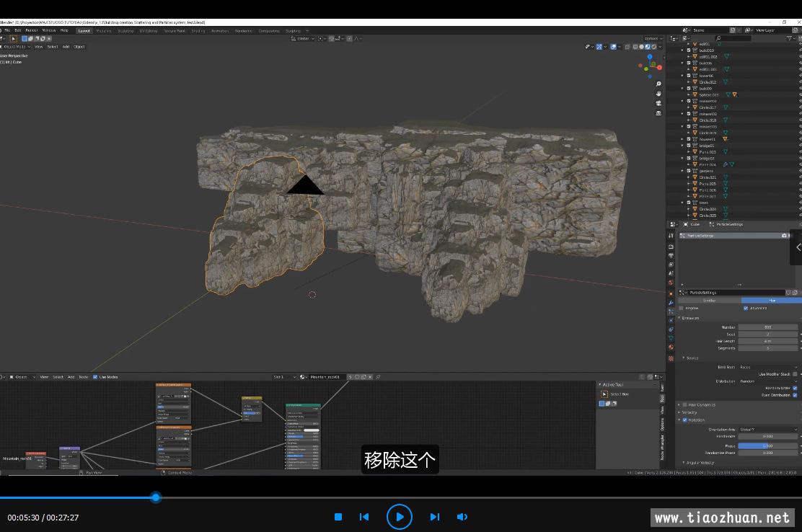Toggle the Advanced checkbox

tap(746, 308)
